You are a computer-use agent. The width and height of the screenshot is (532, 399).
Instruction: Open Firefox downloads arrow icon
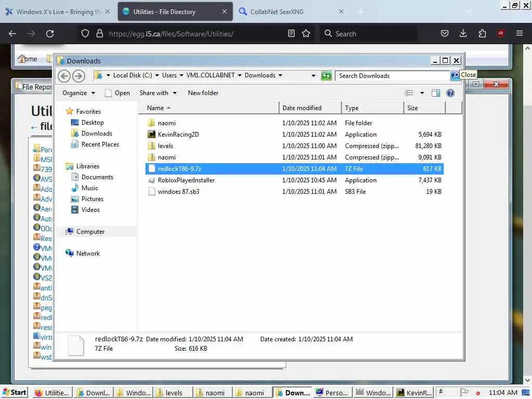(x=463, y=33)
